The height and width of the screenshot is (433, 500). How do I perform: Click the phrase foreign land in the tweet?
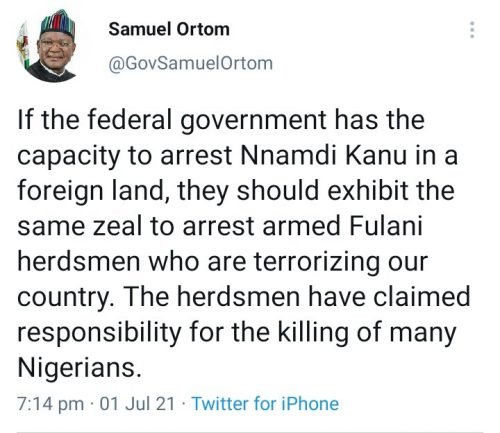coord(92,191)
